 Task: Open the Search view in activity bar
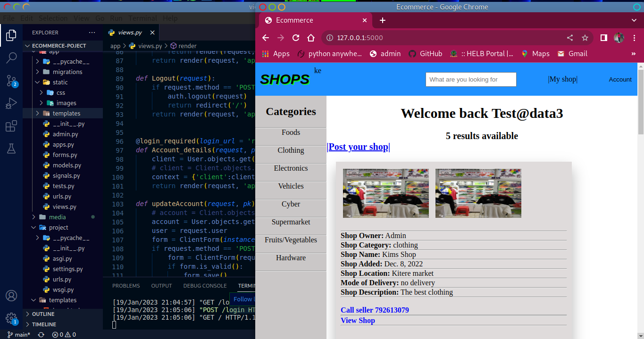click(11, 58)
